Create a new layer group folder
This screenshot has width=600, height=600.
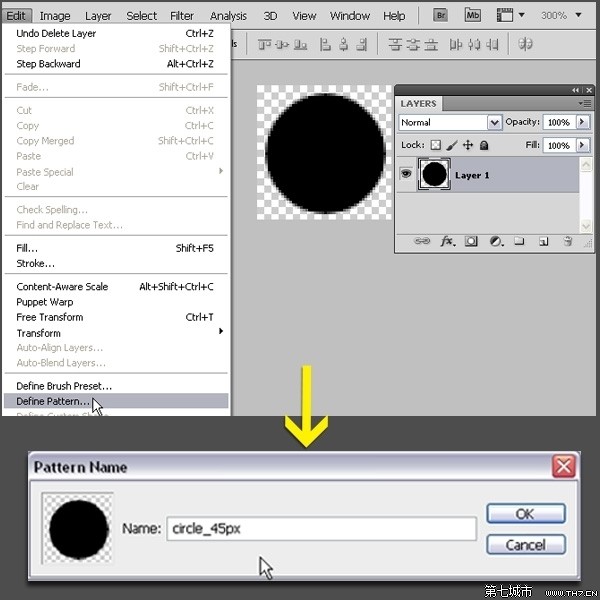point(519,241)
